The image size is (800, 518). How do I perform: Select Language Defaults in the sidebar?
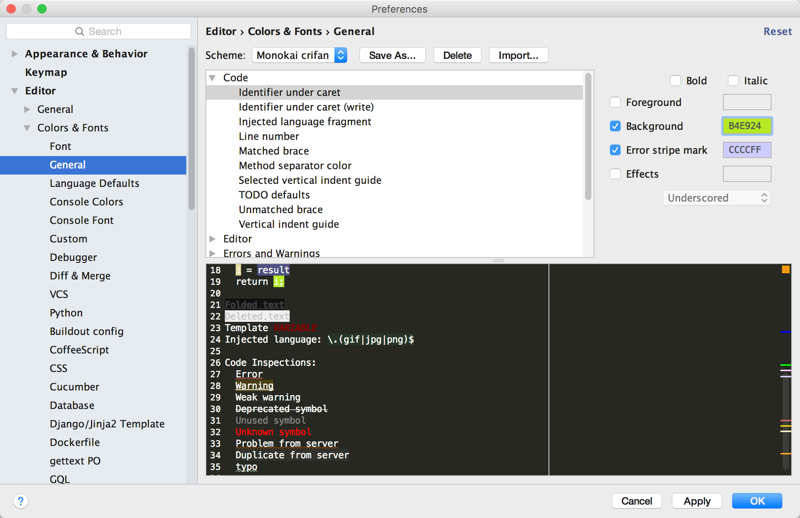click(94, 183)
